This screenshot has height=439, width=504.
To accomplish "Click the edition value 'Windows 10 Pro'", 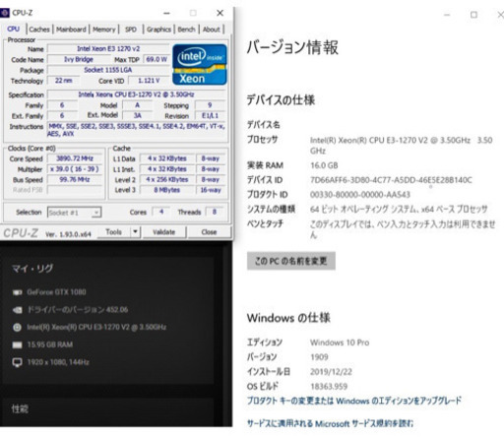I will [340, 343].
